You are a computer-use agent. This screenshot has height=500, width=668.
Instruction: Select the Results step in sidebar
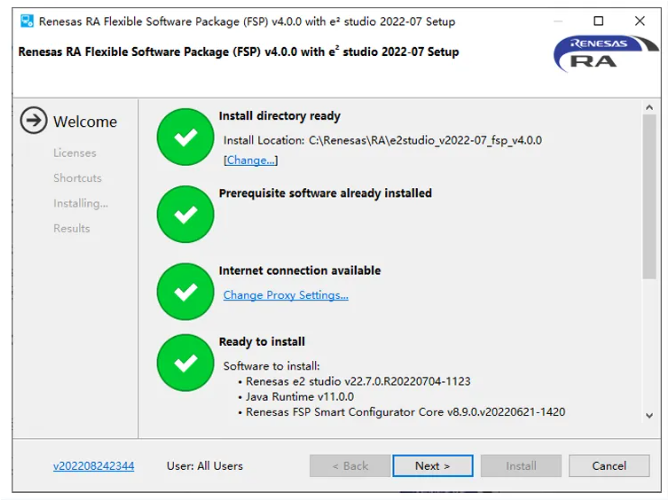(x=72, y=228)
